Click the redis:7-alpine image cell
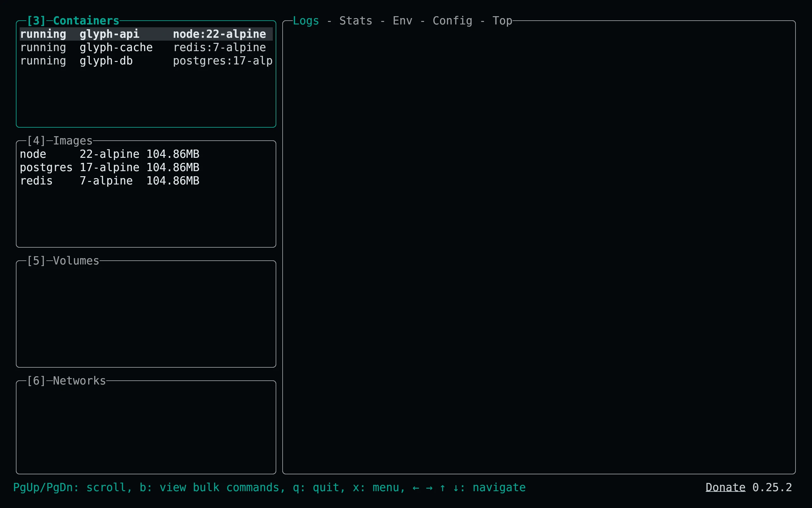Screen dimensions: 812x508 tap(219, 47)
